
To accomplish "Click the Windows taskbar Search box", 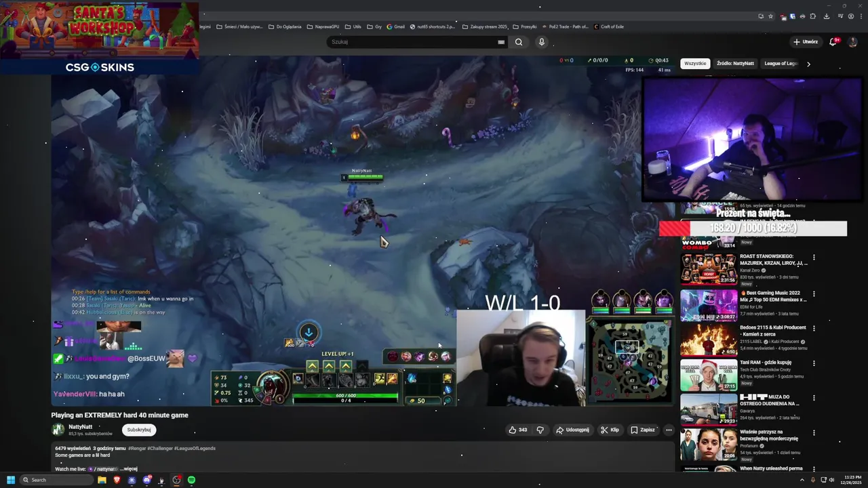I will tap(57, 480).
